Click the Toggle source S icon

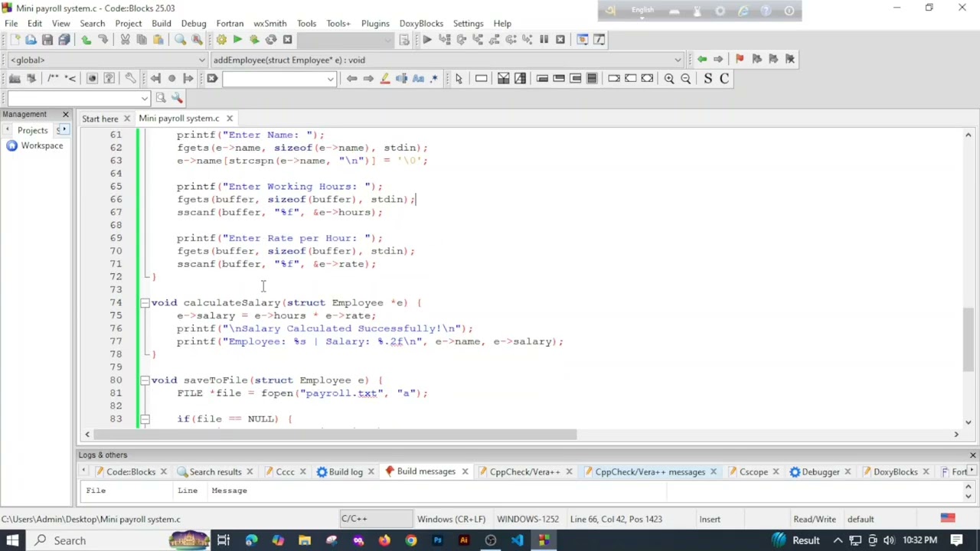(707, 78)
